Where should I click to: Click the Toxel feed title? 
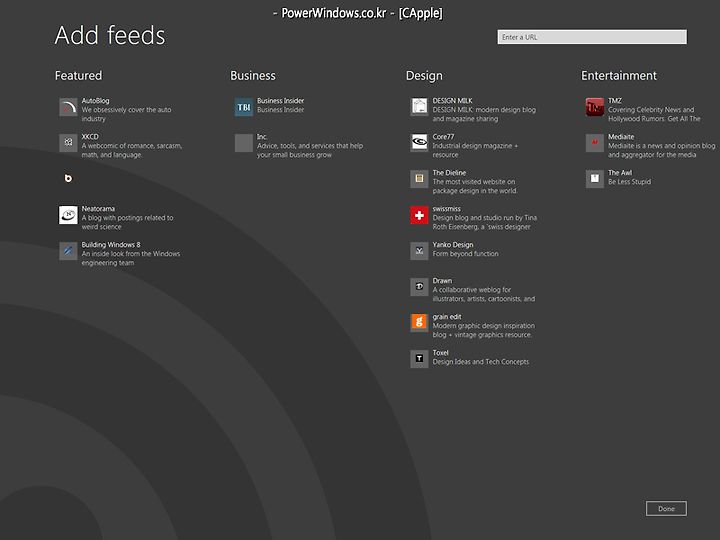tap(440, 353)
